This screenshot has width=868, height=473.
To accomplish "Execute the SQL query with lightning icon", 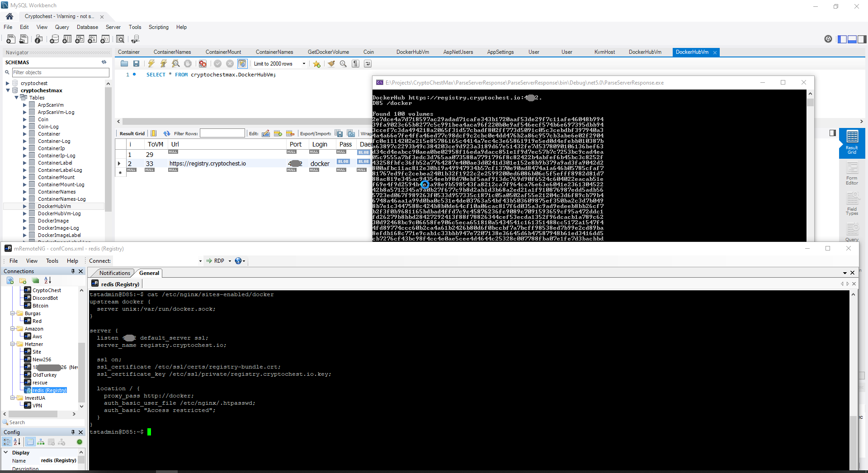I will coord(151,64).
